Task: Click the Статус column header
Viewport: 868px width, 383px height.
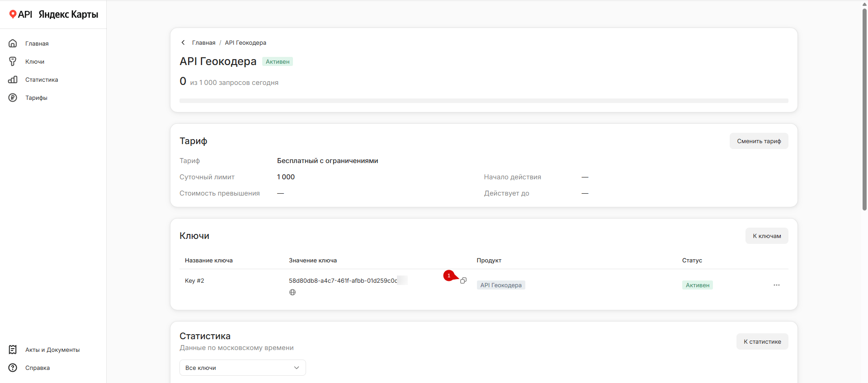Action: click(692, 260)
